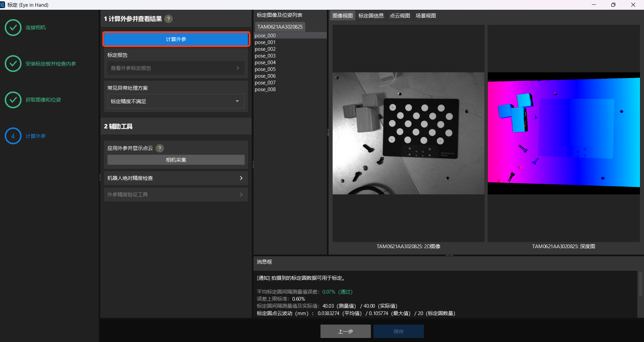Select pose_003 in the pose list
Screen dimensions: 644x342
[265, 56]
